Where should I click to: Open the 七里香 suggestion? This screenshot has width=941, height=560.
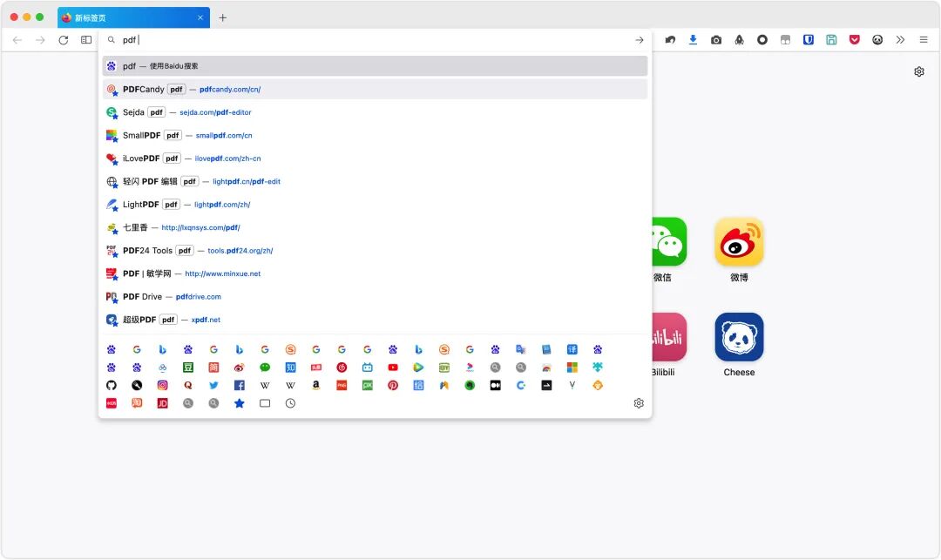(x=375, y=228)
